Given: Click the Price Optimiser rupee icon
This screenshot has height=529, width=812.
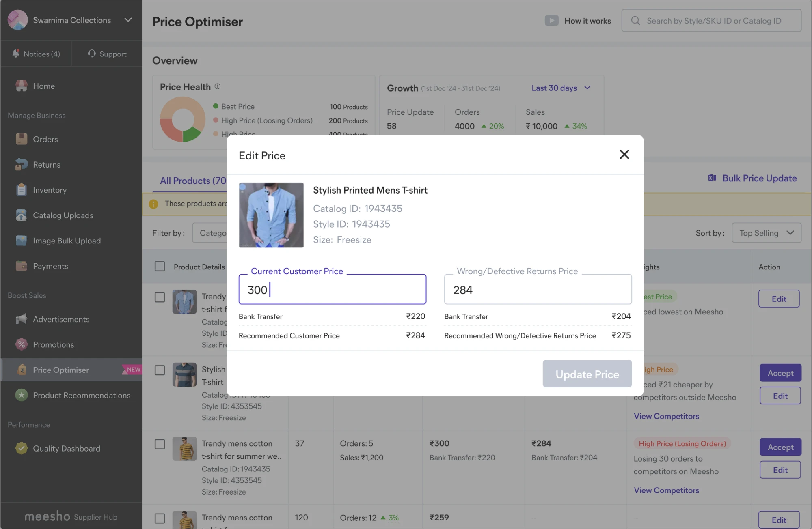Looking at the screenshot, I should tap(22, 370).
